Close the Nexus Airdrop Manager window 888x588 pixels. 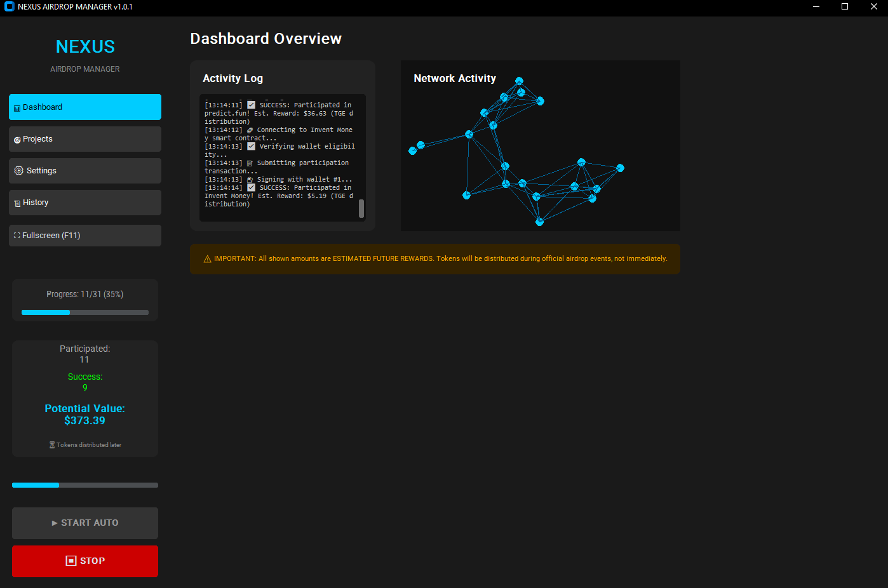point(873,7)
